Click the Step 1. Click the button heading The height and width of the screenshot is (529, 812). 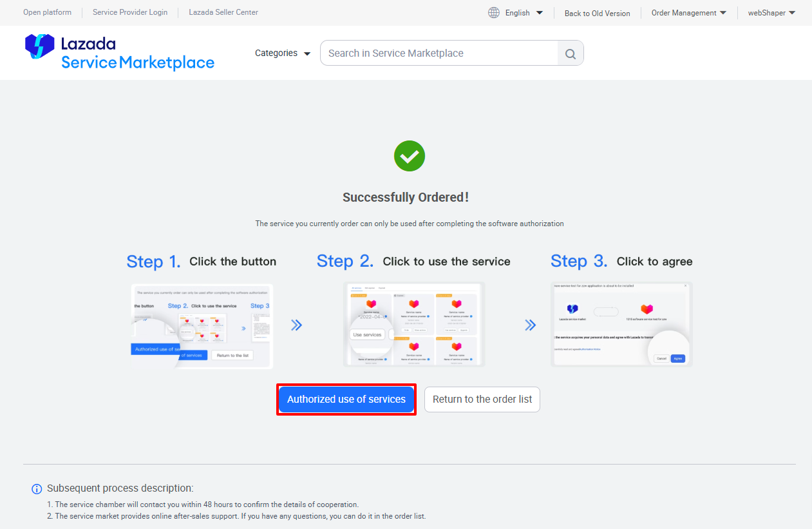tap(202, 262)
